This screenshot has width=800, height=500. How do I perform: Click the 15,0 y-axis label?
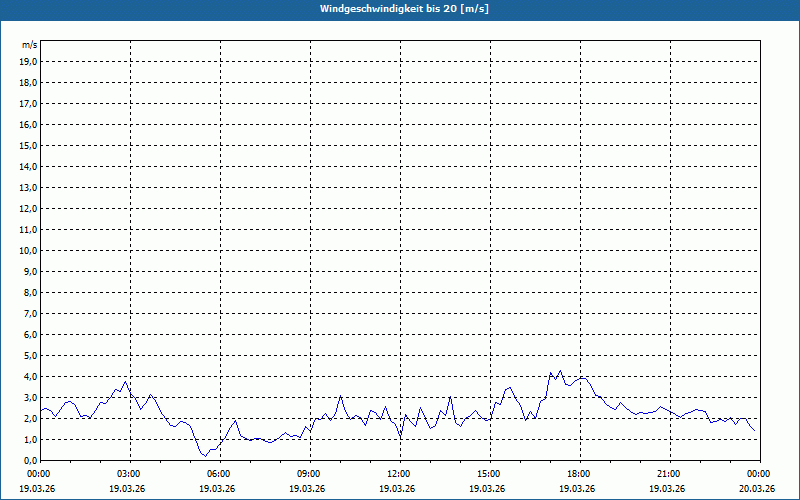pyautogui.click(x=28, y=145)
